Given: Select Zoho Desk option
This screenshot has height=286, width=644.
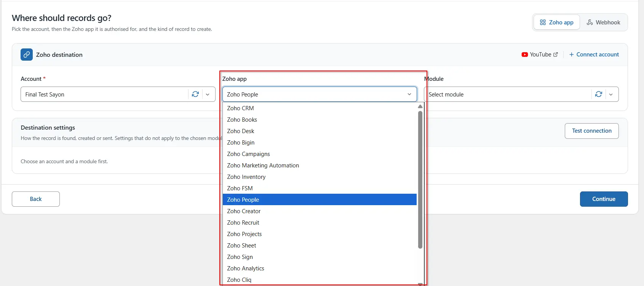Looking at the screenshot, I should click(x=320, y=131).
